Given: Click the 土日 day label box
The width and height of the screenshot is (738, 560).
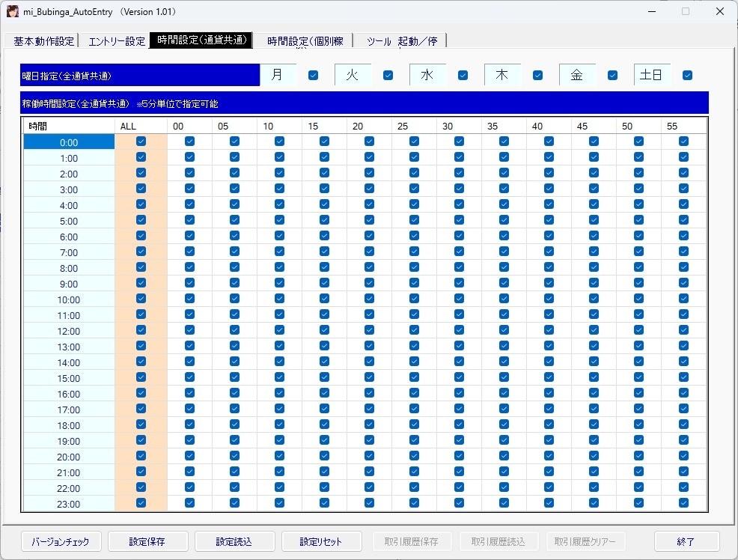Looking at the screenshot, I should [x=652, y=75].
